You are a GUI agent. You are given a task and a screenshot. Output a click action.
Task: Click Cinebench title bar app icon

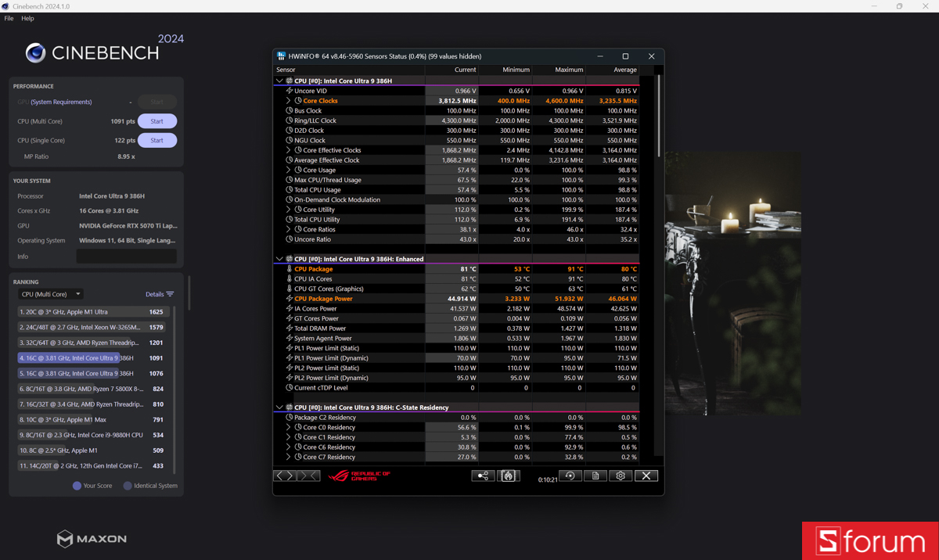click(5, 6)
